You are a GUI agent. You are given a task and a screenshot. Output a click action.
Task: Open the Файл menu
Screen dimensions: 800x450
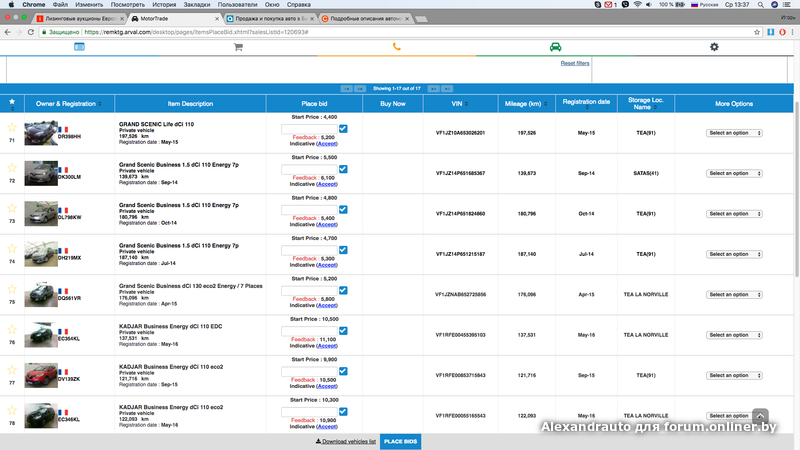[60, 5]
